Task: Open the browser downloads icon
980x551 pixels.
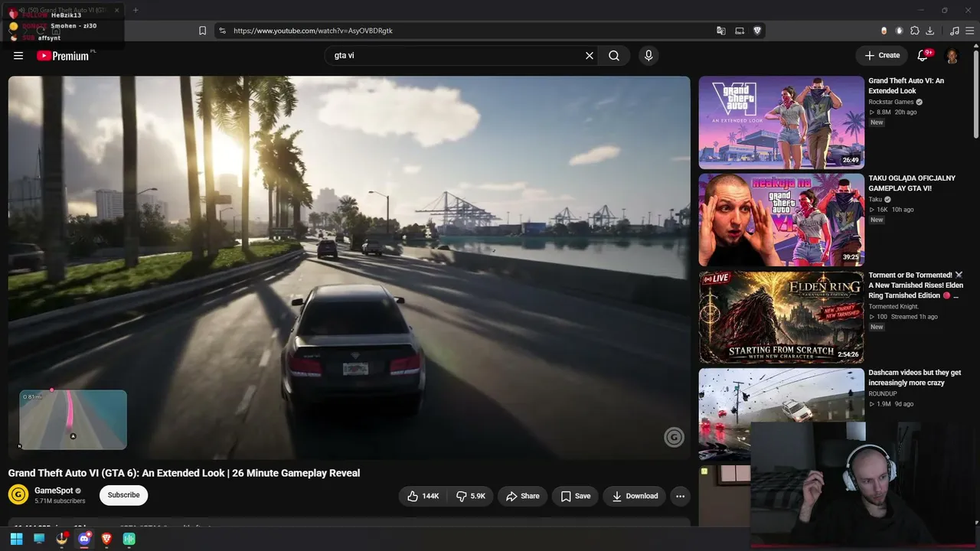Action: (x=929, y=31)
